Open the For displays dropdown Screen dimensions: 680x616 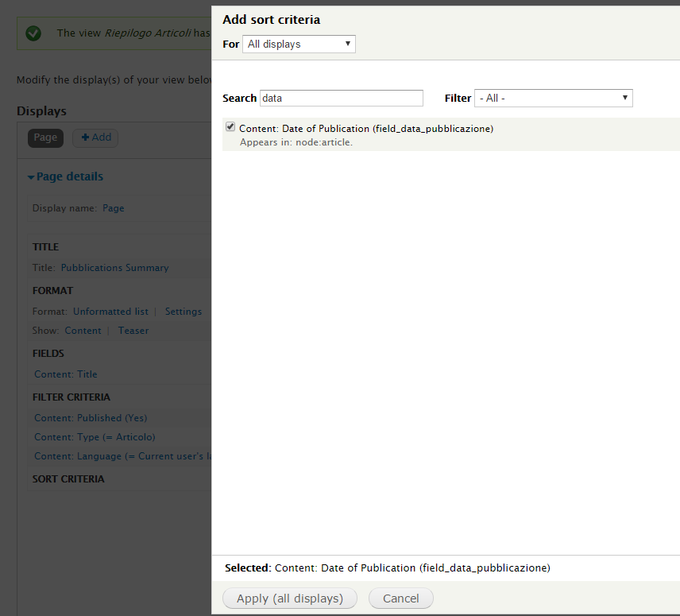299,45
